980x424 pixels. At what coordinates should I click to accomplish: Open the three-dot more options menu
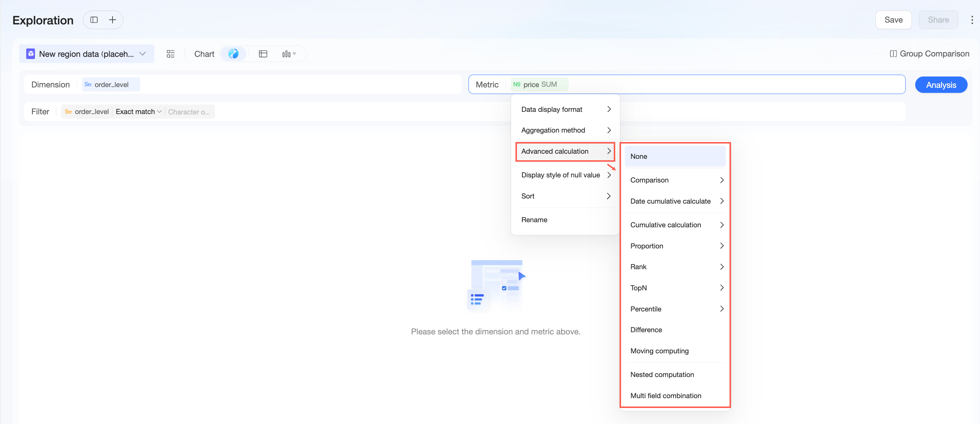(x=972, y=20)
